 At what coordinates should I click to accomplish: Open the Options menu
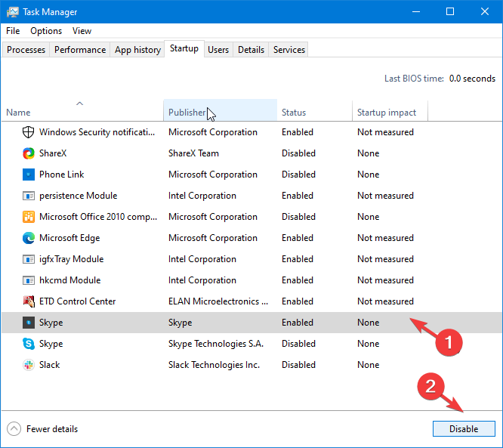46,31
